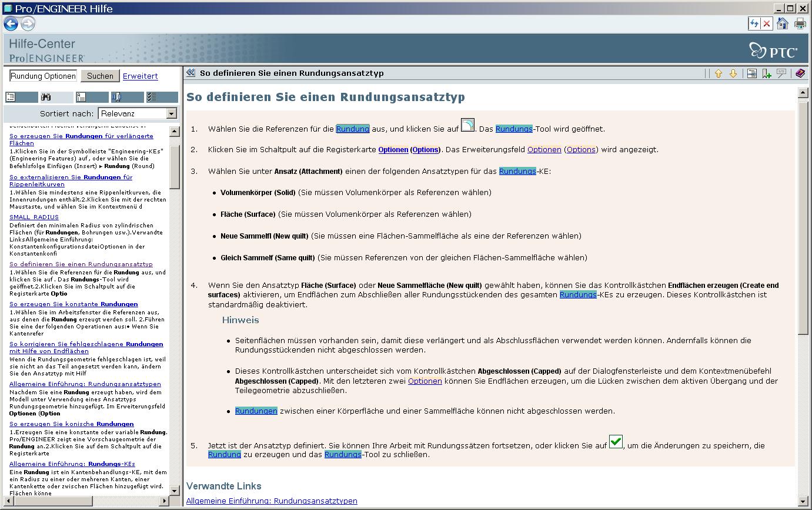Open the purple help book icon

[x=800, y=73]
